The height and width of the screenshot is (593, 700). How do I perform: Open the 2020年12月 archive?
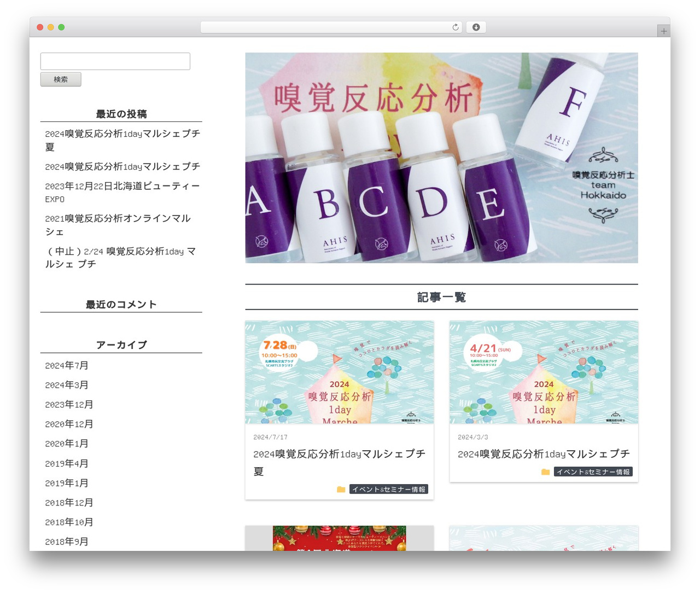tap(69, 425)
